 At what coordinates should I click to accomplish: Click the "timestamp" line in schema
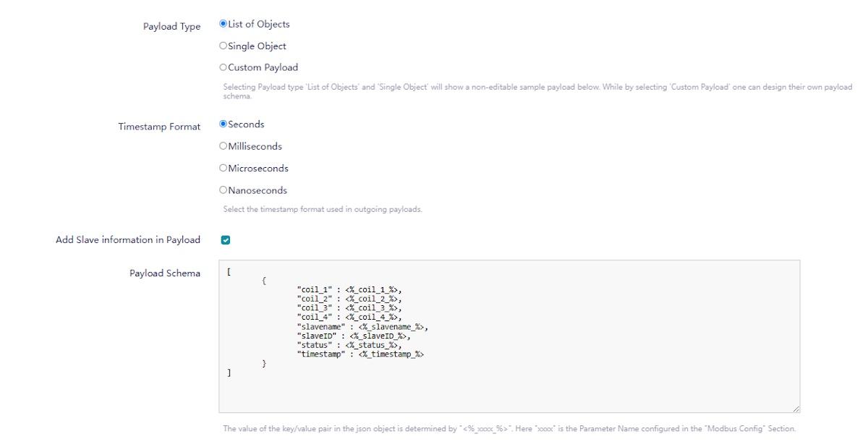pyautogui.click(x=360, y=354)
